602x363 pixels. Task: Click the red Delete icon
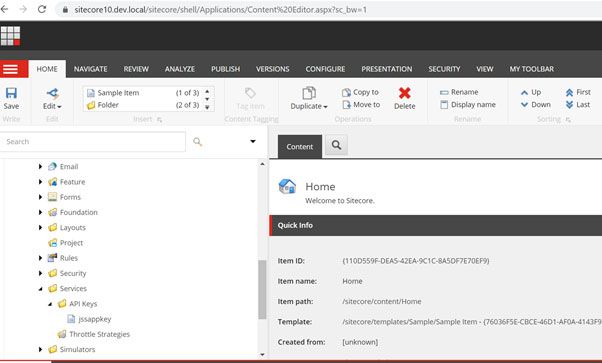click(x=405, y=93)
